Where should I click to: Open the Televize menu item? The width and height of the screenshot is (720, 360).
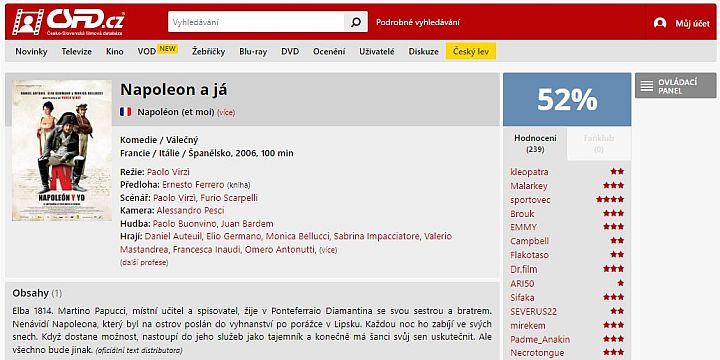(x=77, y=51)
